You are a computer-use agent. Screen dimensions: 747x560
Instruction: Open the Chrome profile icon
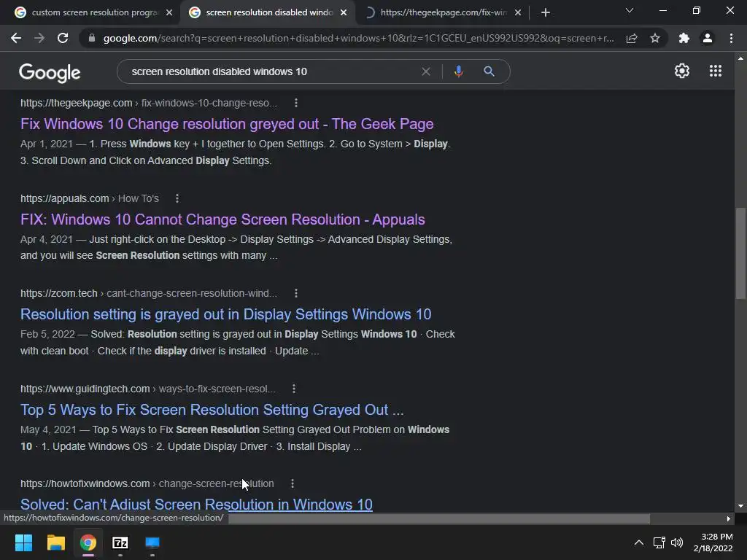[x=708, y=38]
